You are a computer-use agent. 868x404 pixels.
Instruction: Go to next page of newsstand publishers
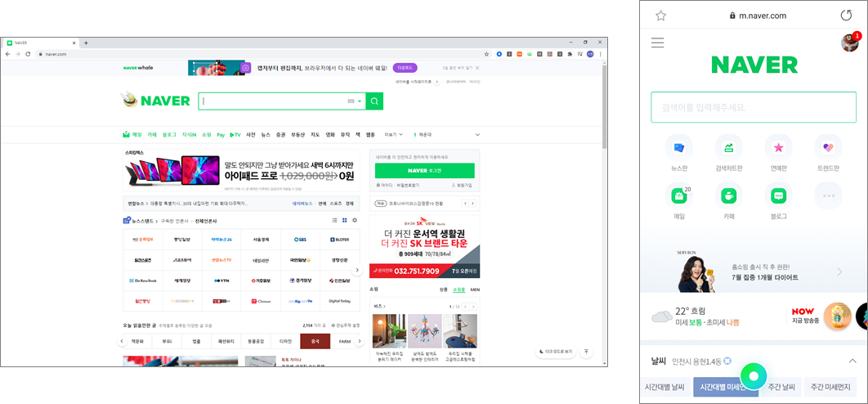[358, 270]
